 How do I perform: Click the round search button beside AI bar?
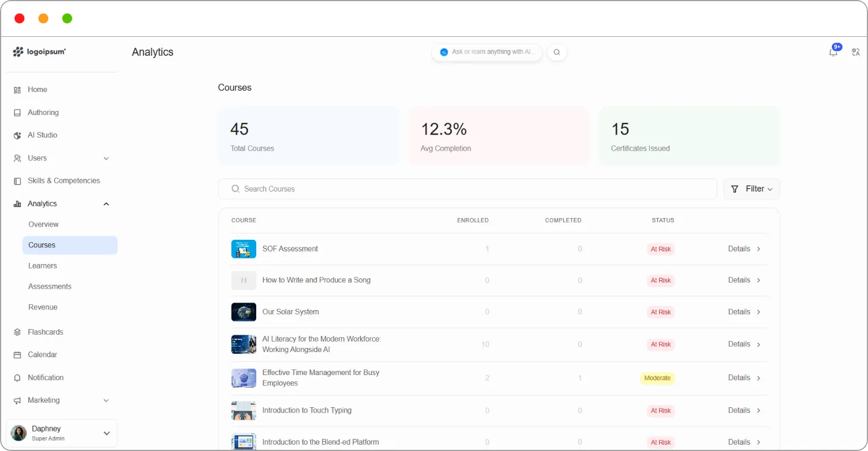point(557,52)
